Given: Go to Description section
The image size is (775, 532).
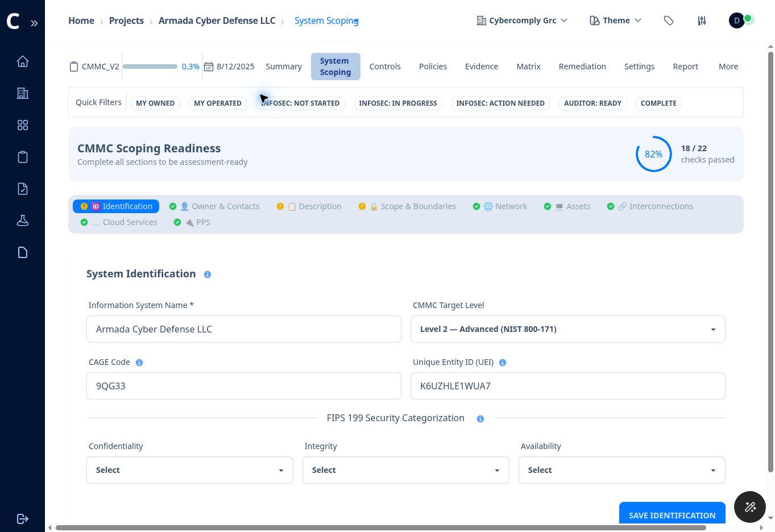Looking at the screenshot, I should (x=309, y=206).
